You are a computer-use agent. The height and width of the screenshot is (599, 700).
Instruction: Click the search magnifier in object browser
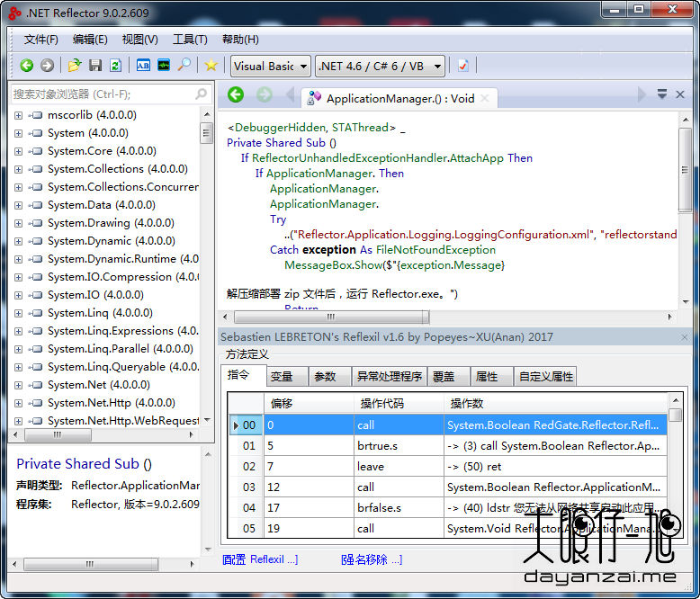coord(202,94)
